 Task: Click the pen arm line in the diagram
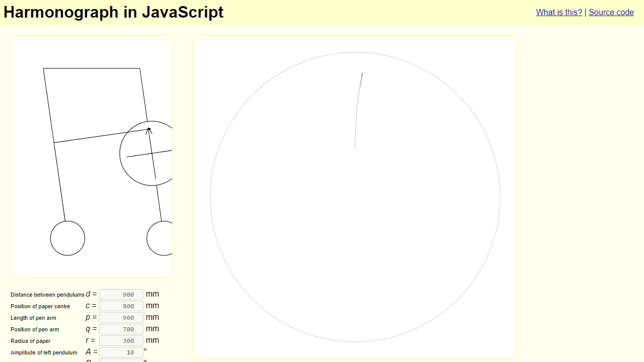101,136
